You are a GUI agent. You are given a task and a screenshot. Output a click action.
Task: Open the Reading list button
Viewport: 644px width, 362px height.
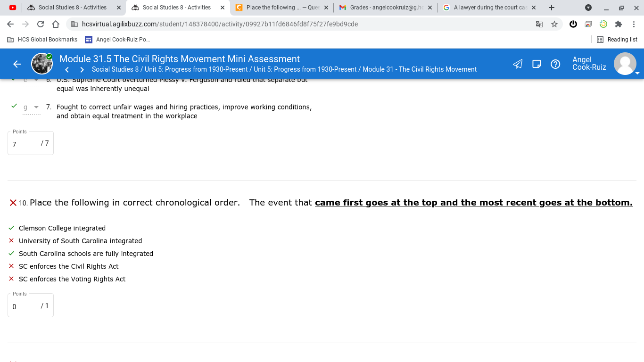tap(617, 40)
